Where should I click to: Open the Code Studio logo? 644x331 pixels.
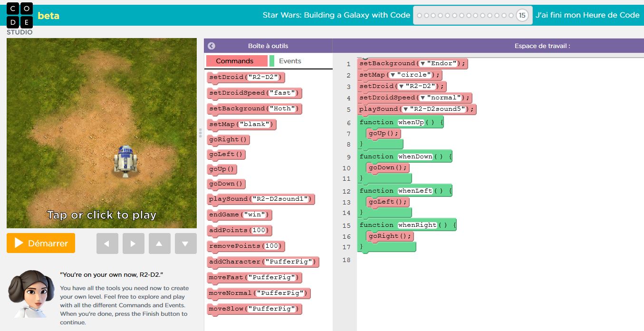(19, 19)
